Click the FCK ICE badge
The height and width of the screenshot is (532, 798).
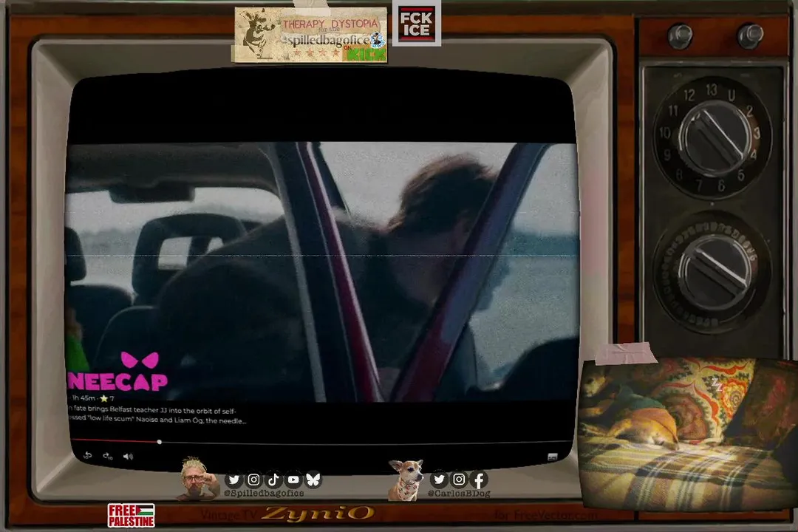tap(416, 24)
